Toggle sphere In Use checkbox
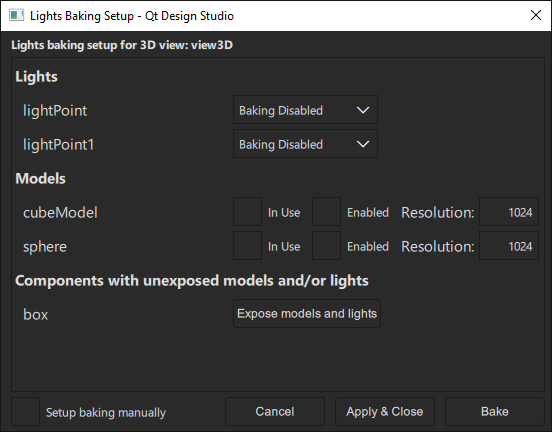This screenshot has width=552, height=432. 247,246
